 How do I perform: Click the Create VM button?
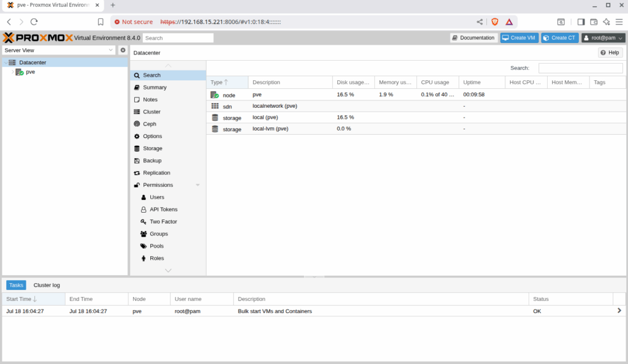(519, 37)
